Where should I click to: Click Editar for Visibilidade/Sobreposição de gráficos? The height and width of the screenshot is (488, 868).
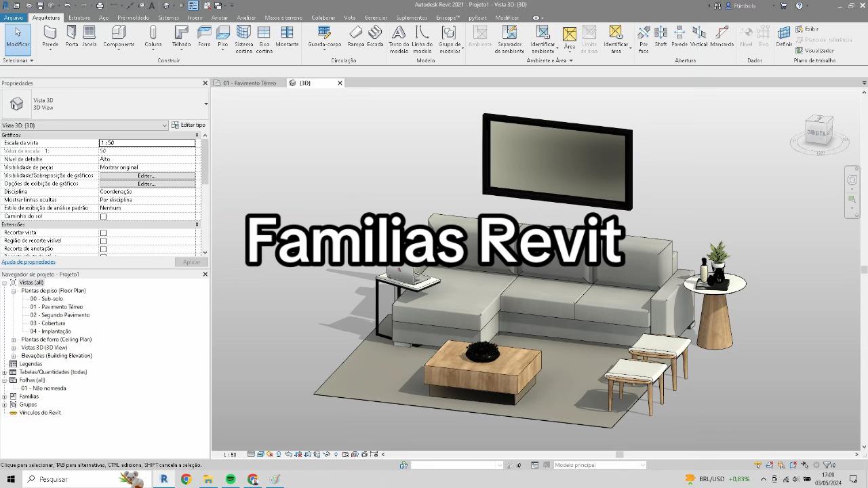pos(147,176)
